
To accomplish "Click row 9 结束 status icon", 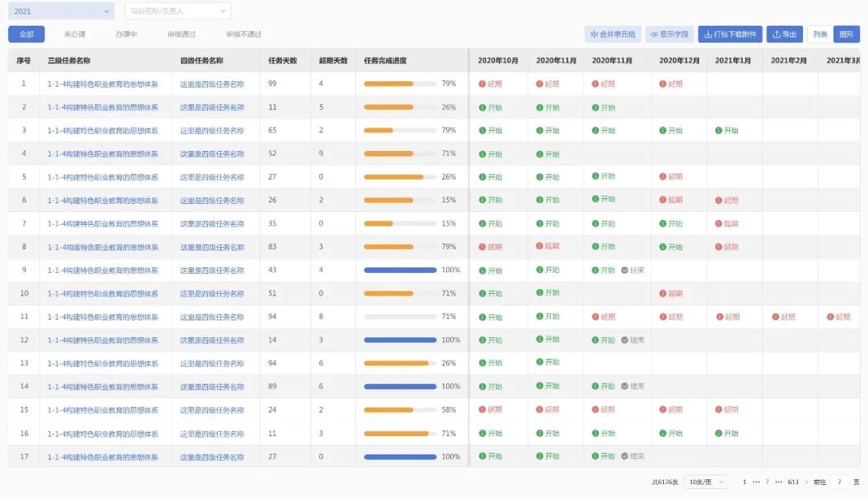I will coord(624,271).
